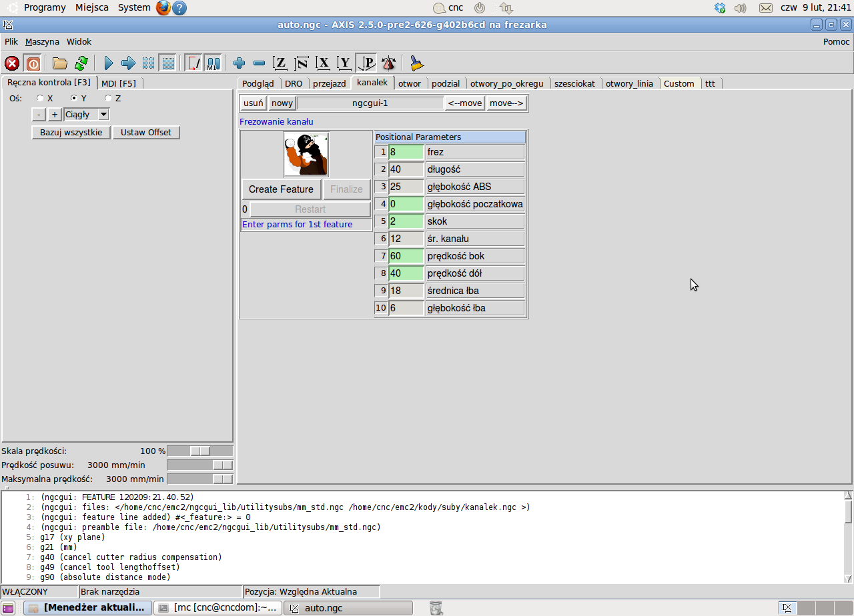Open the Widok menu
854x616 pixels.
[x=79, y=41]
